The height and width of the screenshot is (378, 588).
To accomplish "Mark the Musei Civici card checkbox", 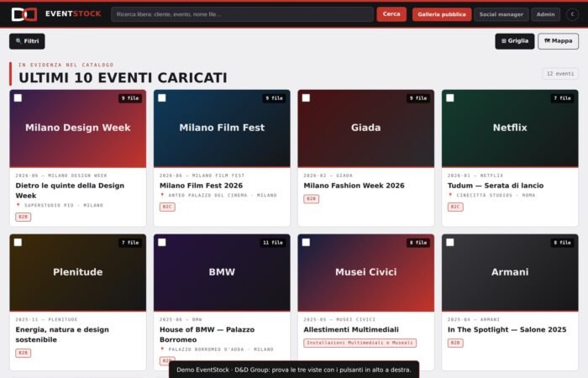I will click(x=306, y=242).
